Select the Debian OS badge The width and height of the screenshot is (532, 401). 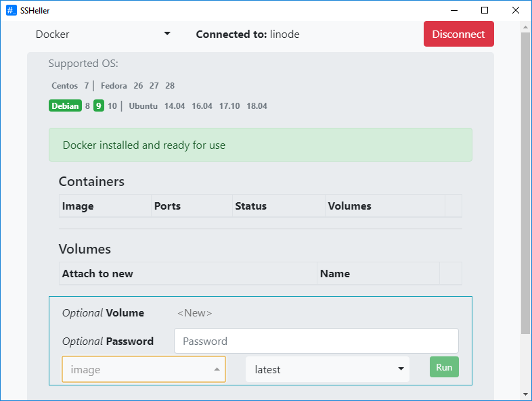click(x=65, y=105)
